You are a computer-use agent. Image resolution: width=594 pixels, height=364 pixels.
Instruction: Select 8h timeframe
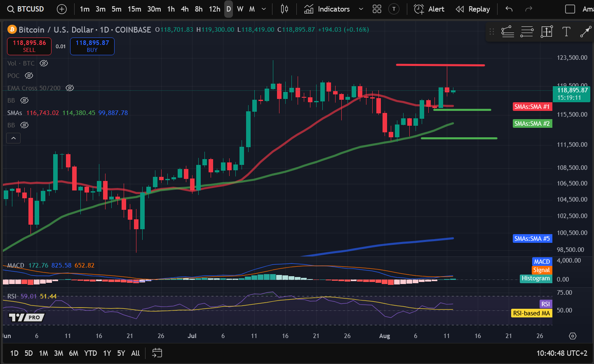pyautogui.click(x=199, y=9)
